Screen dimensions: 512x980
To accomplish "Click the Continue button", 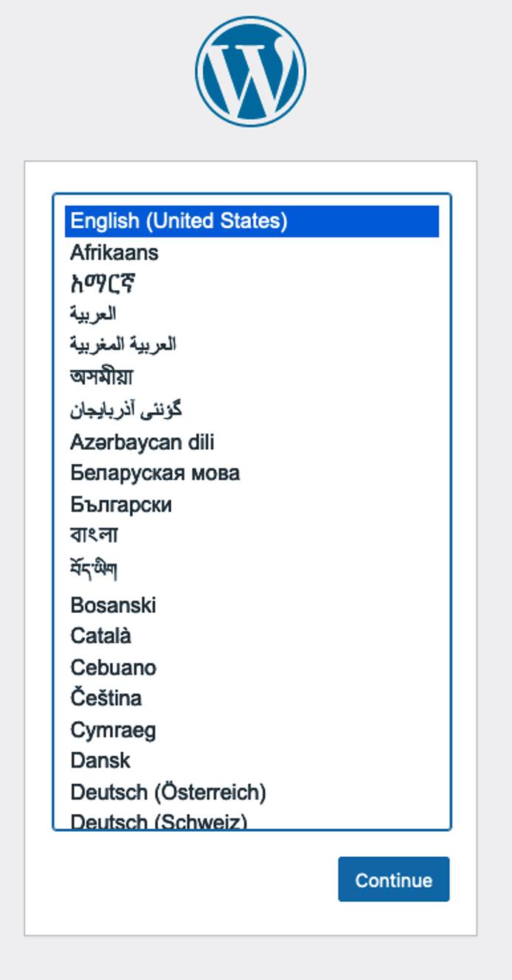I will (x=393, y=879).
